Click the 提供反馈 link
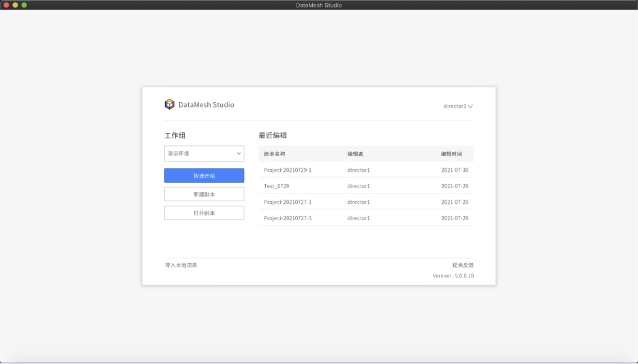 pyautogui.click(x=463, y=265)
